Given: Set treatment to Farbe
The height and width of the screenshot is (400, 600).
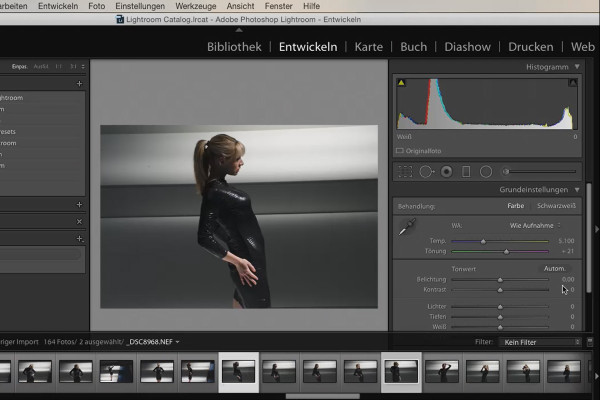Looking at the screenshot, I should tap(515, 206).
